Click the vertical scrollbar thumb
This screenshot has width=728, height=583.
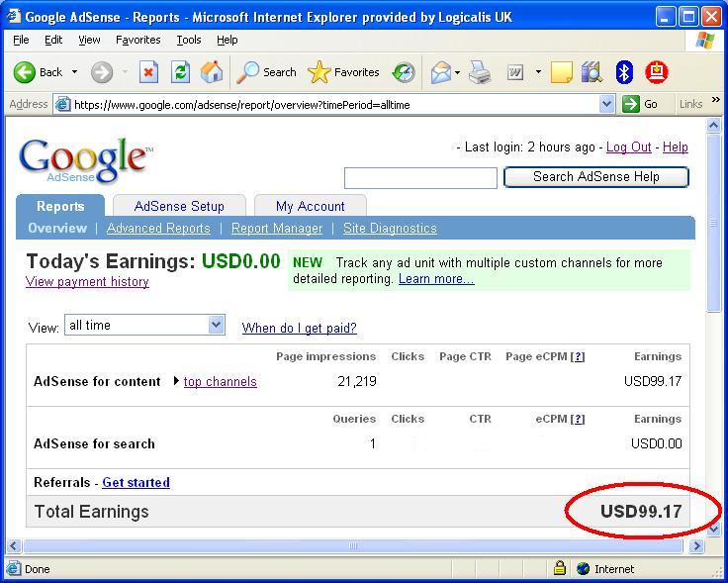713,223
